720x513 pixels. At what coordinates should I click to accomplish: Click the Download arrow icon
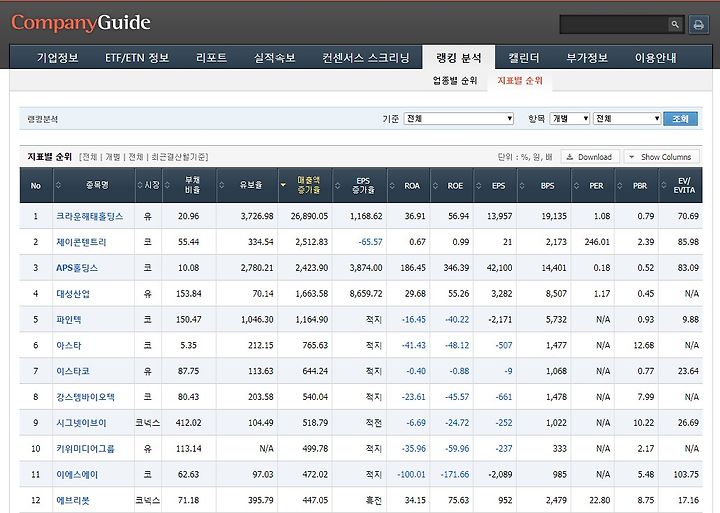[x=570, y=157]
